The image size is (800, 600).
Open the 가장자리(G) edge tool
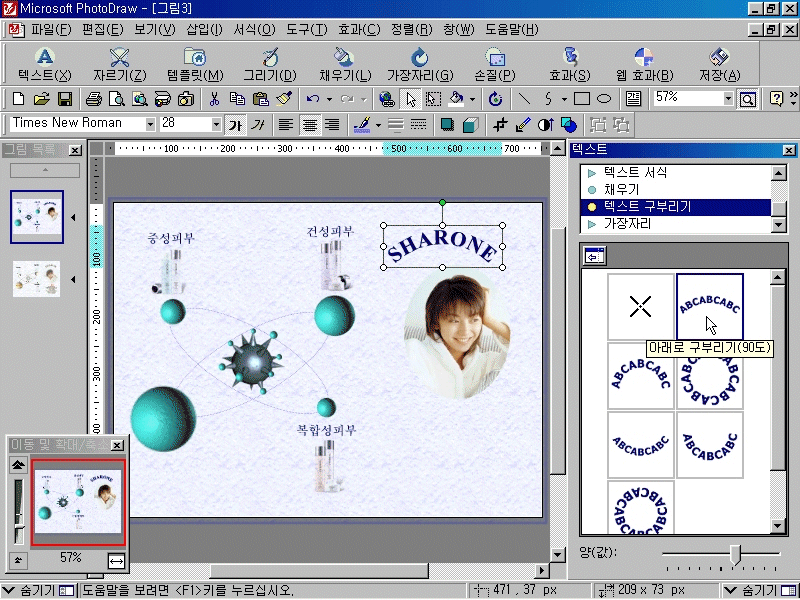pyautogui.click(x=420, y=65)
